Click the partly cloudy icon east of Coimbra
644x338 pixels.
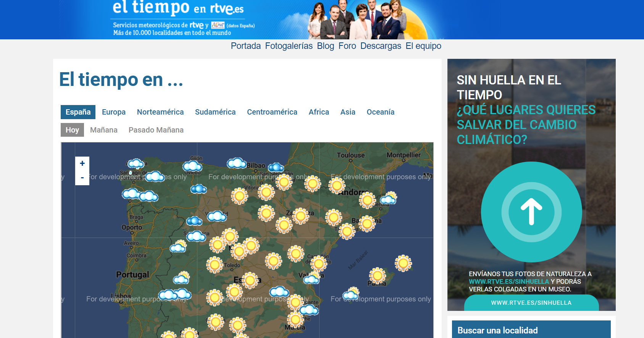178,247
